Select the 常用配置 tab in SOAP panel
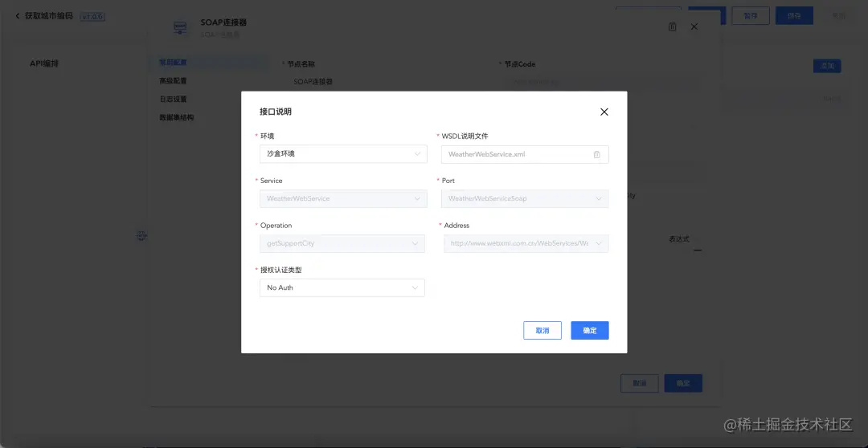The height and width of the screenshot is (448, 868). point(174,62)
